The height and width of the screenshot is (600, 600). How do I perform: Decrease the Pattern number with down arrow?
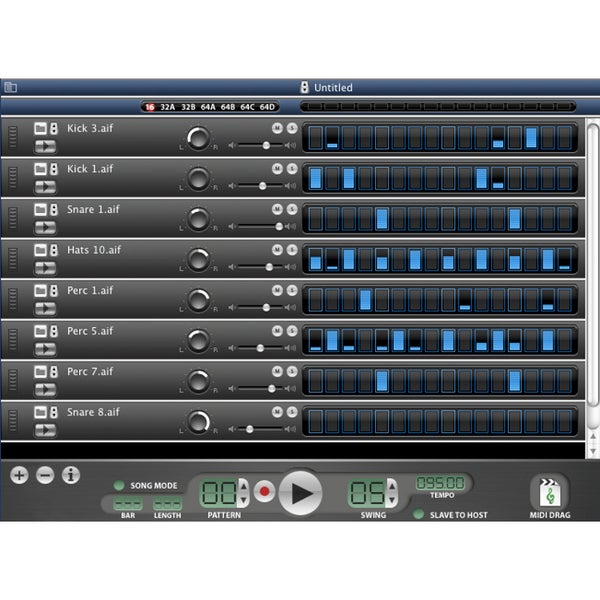click(244, 500)
